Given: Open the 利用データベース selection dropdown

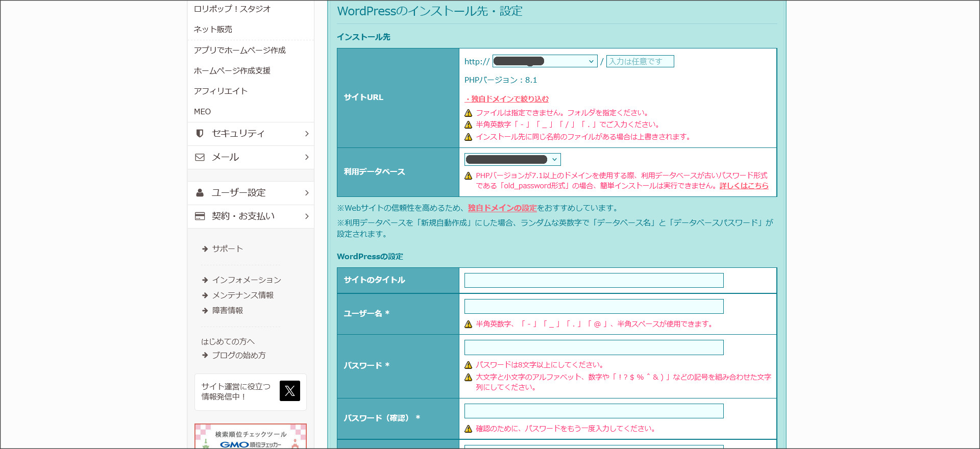Looking at the screenshot, I should tap(512, 160).
